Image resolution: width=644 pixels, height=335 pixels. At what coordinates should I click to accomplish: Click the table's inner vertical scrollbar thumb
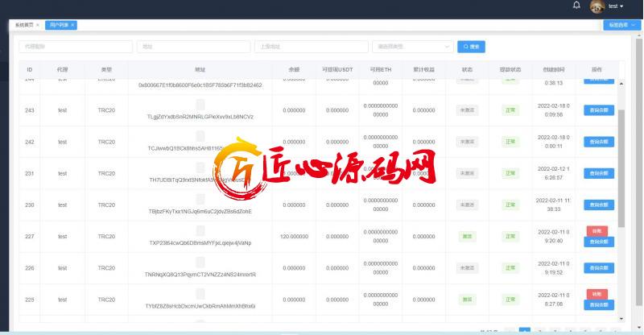pyautogui.click(x=621, y=168)
